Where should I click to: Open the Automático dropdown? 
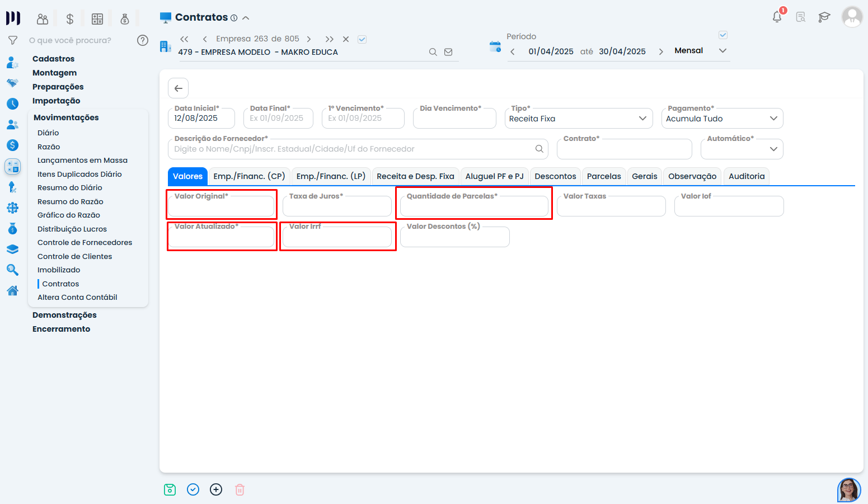tap(773, 149)
